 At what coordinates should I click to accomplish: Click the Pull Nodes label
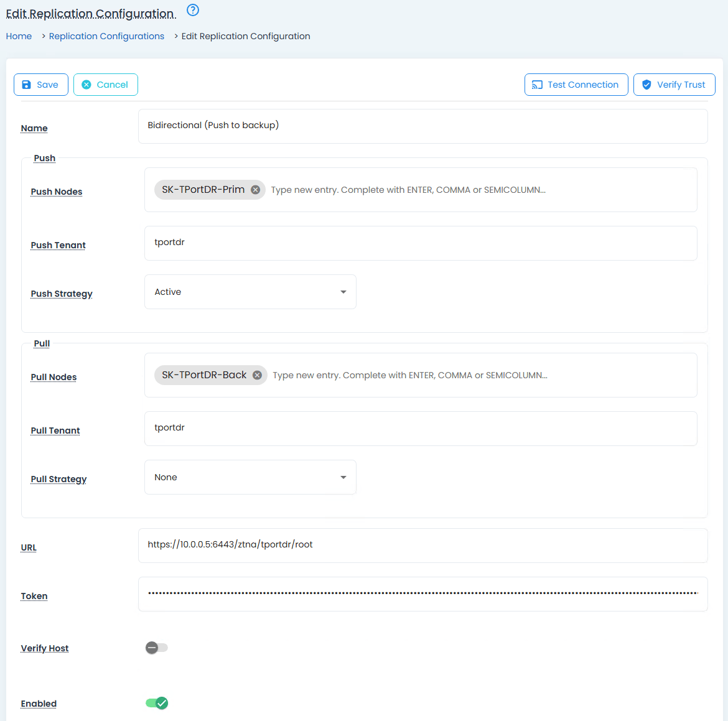pos(54,377)
